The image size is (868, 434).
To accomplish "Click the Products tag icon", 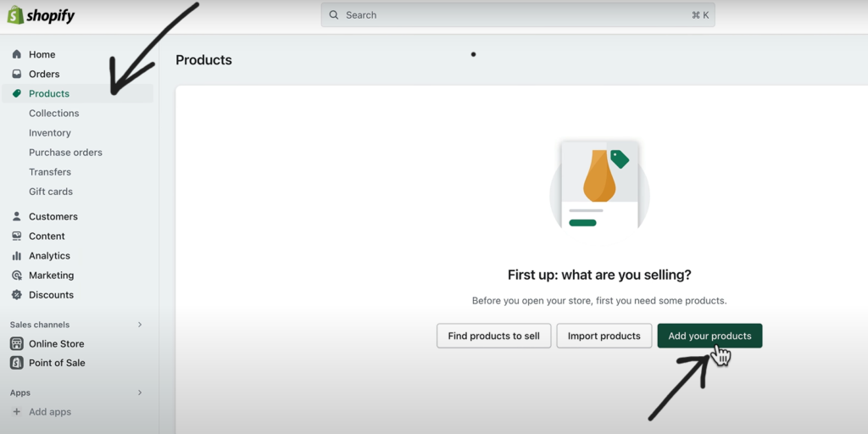I will point(17,93).
